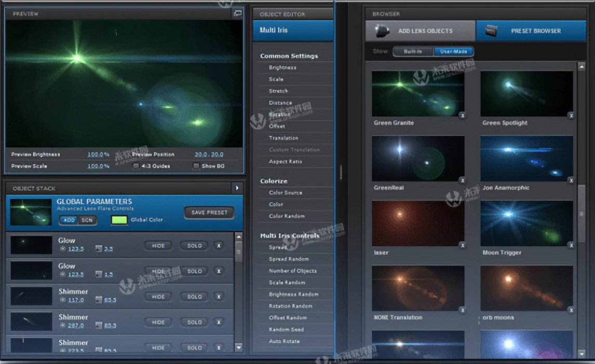Click the lens icon on Add Lens Objects tab
The height and width of the screenshot is (364, 595).
click(x=383, y=31)
